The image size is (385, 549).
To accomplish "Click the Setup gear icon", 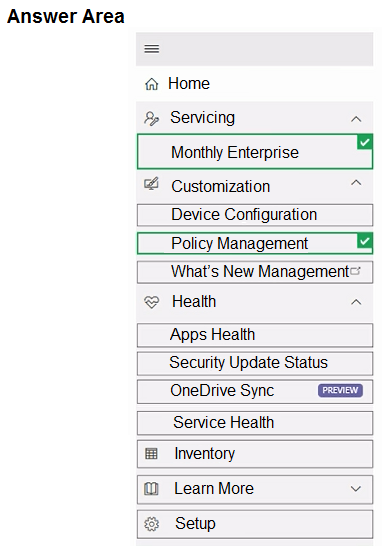I will (x=152, y=524).
